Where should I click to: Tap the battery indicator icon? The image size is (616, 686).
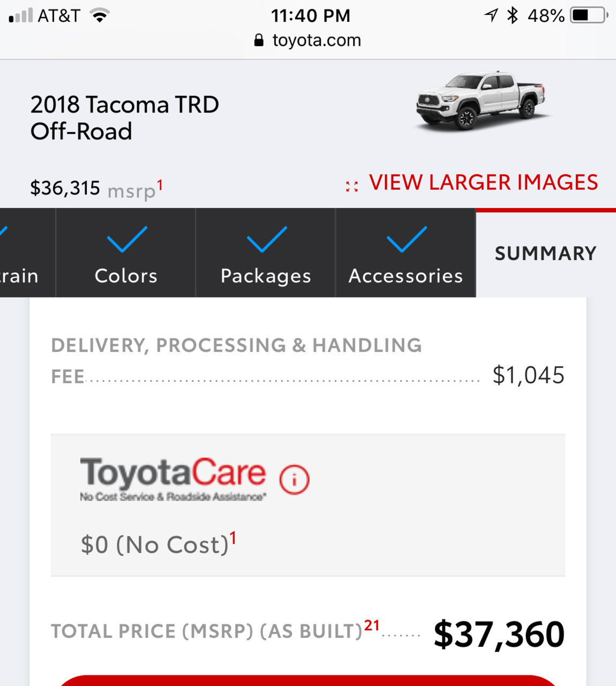click(x=589, y=16)
